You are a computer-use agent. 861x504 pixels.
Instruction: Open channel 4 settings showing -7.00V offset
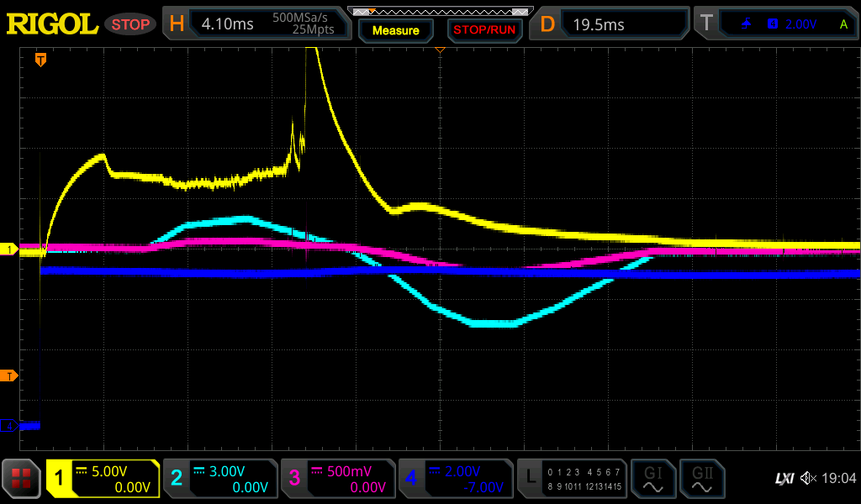(455, 479)
